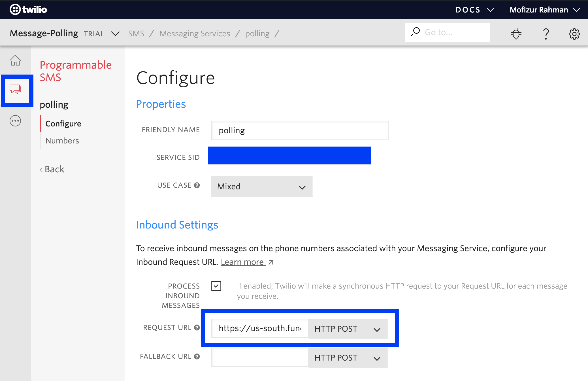Select the Numbers sidebar item
This screenshot has height=381, width=588.
62,141
